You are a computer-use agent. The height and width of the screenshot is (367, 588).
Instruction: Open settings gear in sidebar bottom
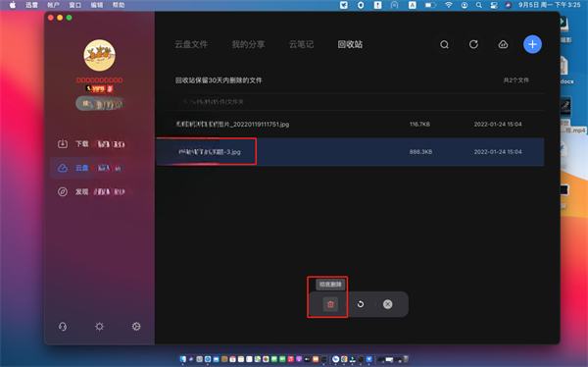click(x=136, y=327)
